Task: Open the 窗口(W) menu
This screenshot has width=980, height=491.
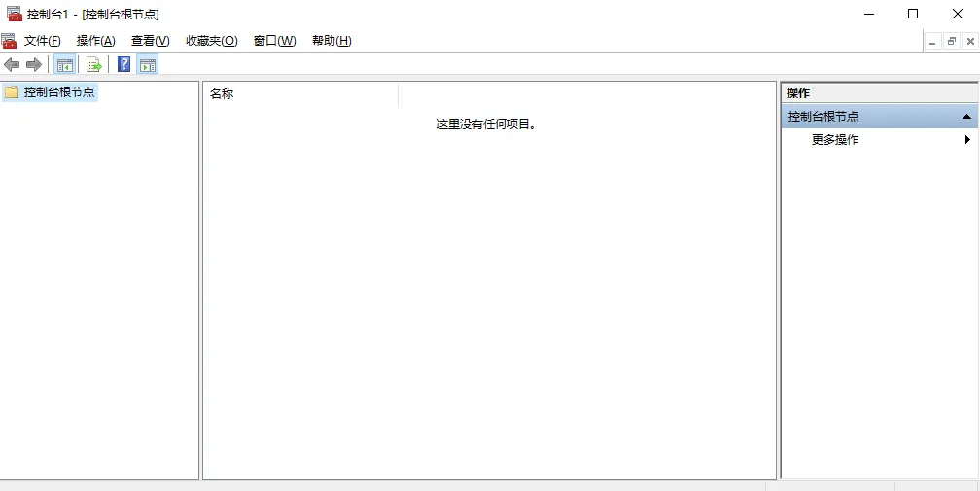Action: [274, 41]
